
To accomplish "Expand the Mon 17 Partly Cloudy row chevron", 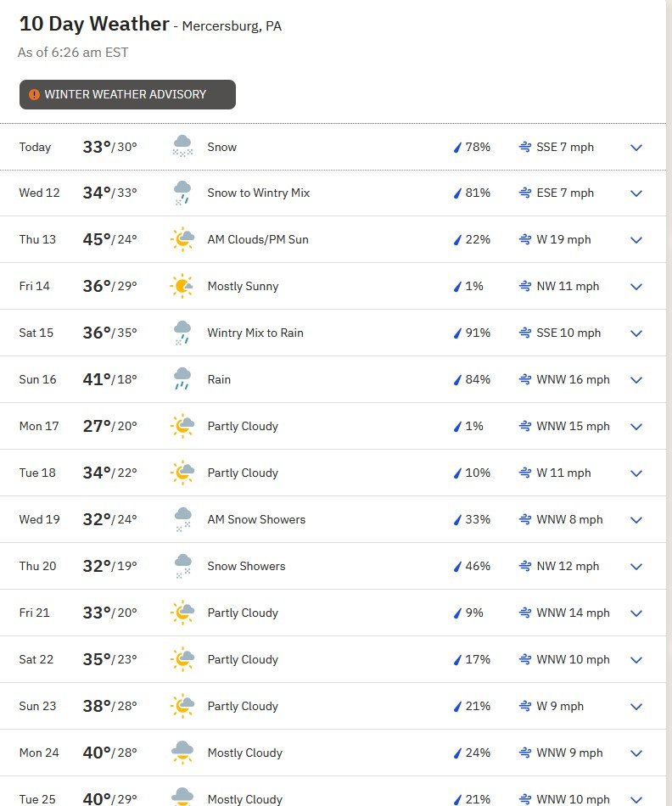I will 636,427.
